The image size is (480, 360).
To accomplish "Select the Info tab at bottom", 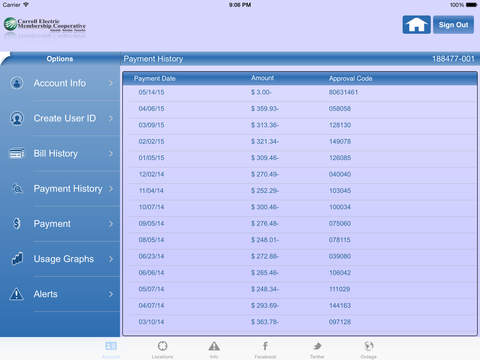I will 214,349.
